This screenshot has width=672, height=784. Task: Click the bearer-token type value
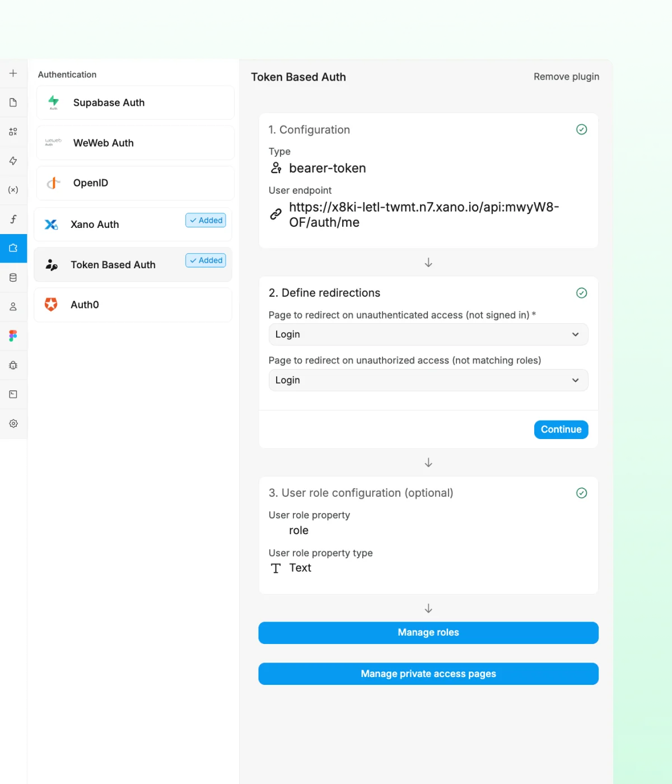tap(328, 168)
